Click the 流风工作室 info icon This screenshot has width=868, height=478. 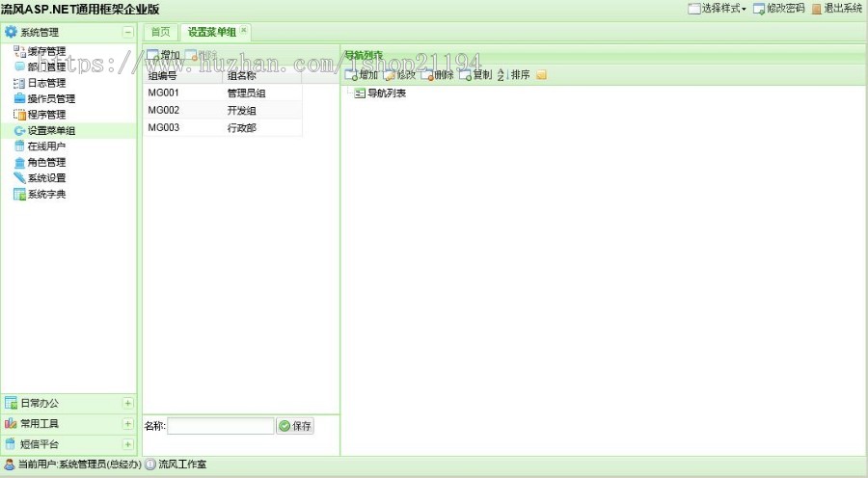point(150,465)
